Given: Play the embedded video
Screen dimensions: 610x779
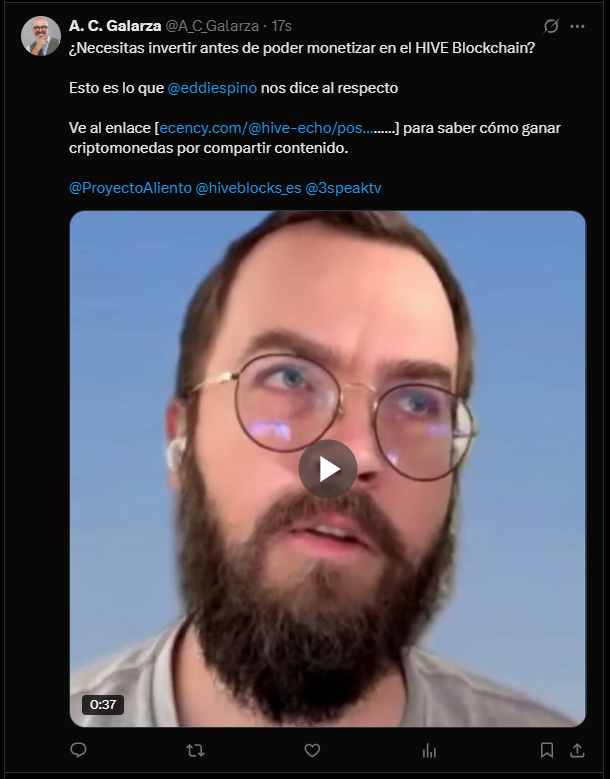Looking at the screenshot, I should [327, 468].
